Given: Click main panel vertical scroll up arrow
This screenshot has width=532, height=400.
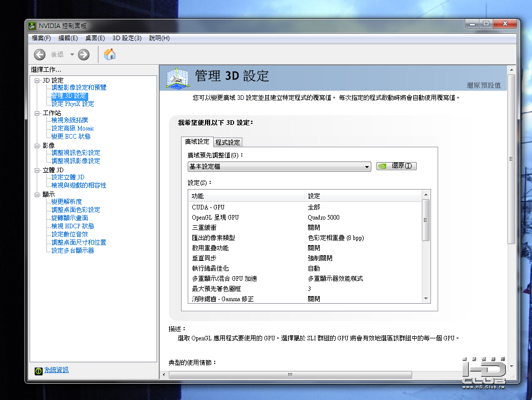Looking at the screenshot, I should pyautogui.click(x=511, y=70).
